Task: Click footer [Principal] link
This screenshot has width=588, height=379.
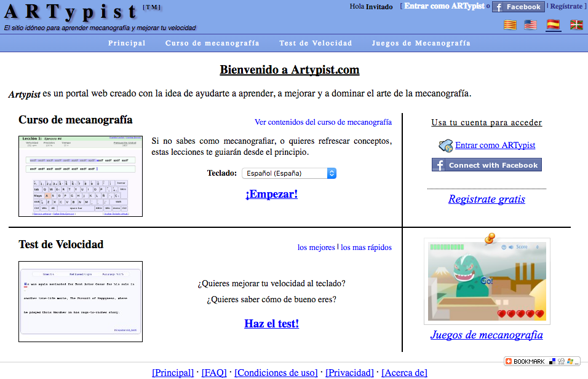Action: (x=173, y=373)
